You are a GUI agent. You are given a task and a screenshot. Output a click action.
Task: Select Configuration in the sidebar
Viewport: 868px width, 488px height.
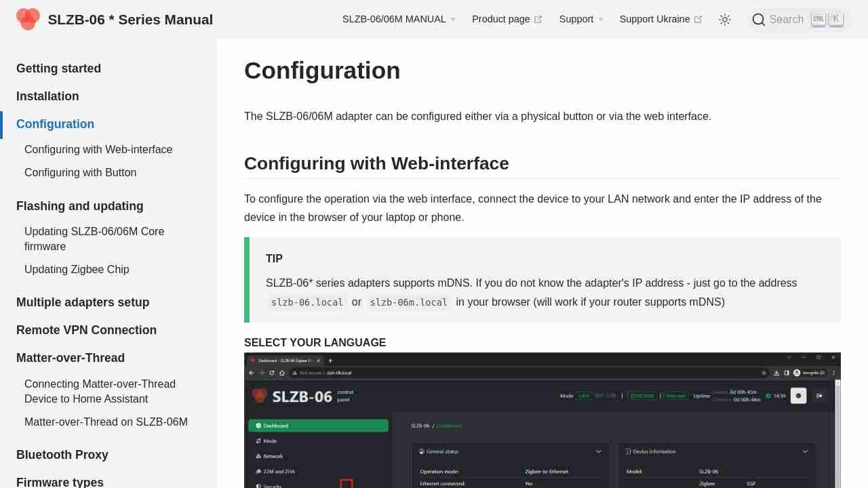pos(55,124)
